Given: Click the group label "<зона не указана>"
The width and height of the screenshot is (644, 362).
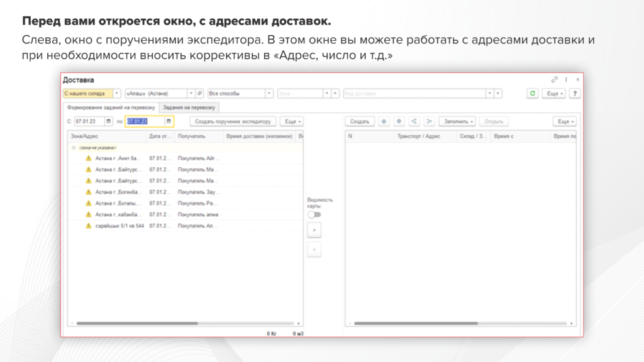Looking at the screenshot, I should [97, 148].
